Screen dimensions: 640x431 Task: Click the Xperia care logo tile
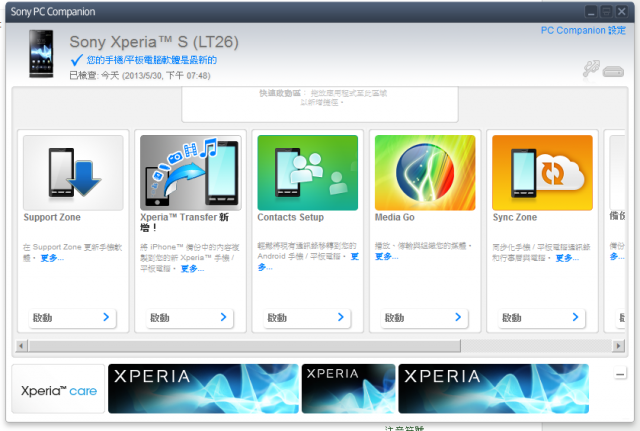tap(58, 389)
